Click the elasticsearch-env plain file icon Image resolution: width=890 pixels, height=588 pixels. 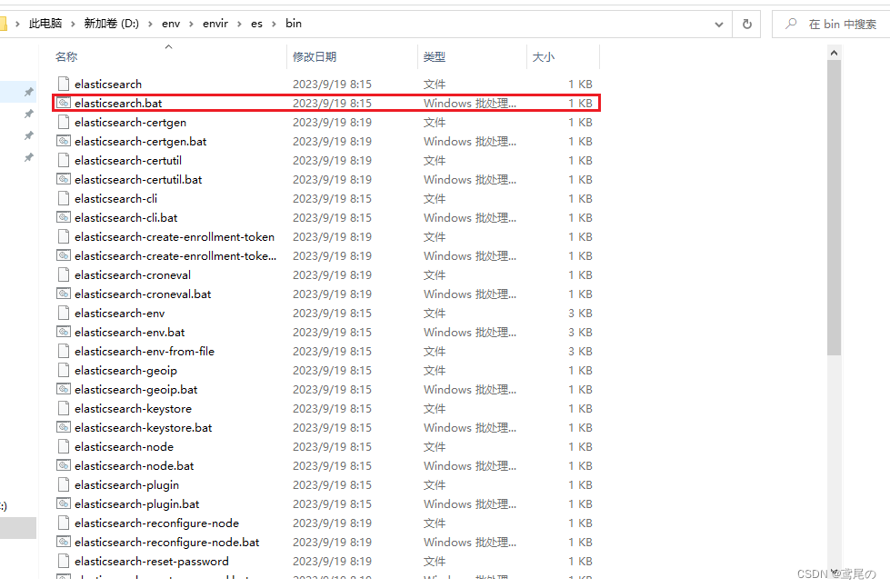click(64, 313)
